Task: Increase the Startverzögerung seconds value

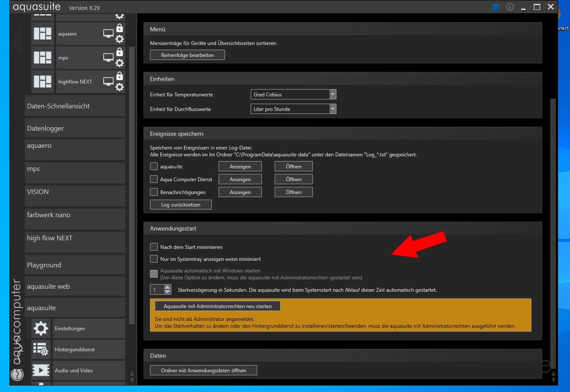Action: pyautogui.click(x=168, y=287)
